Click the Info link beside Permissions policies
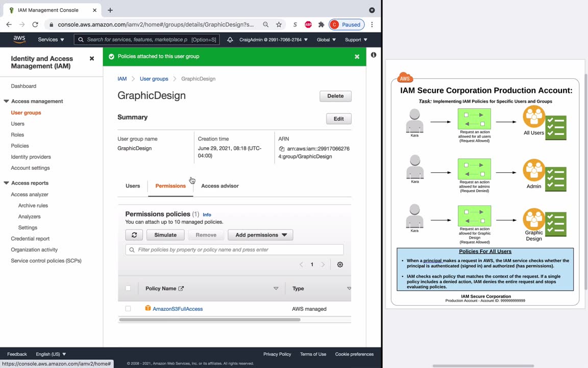 tap(207, 215)
